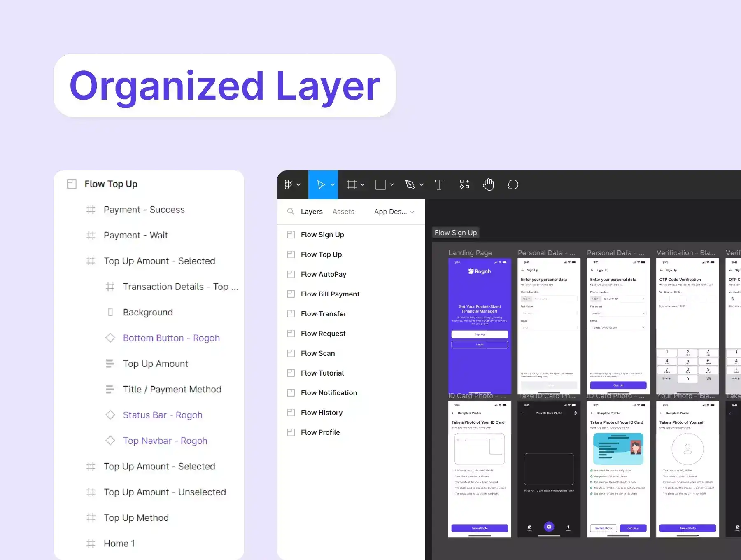Select the Text tool

pyautogui.click(x=439, y=184)
